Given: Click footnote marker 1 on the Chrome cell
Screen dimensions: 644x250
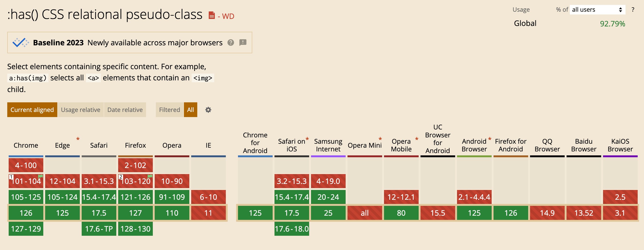Looking at the screenshot, I should tap(11, 176).
